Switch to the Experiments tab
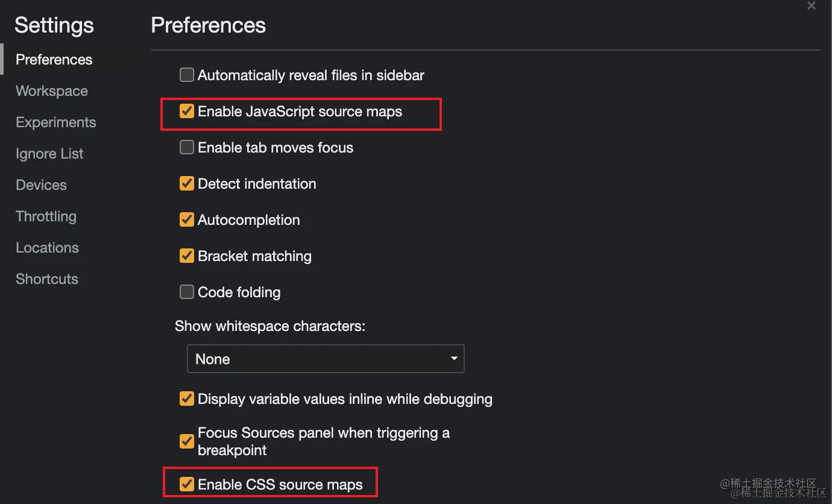Screen dimensions: 832x504 click(x=56, y=122)
